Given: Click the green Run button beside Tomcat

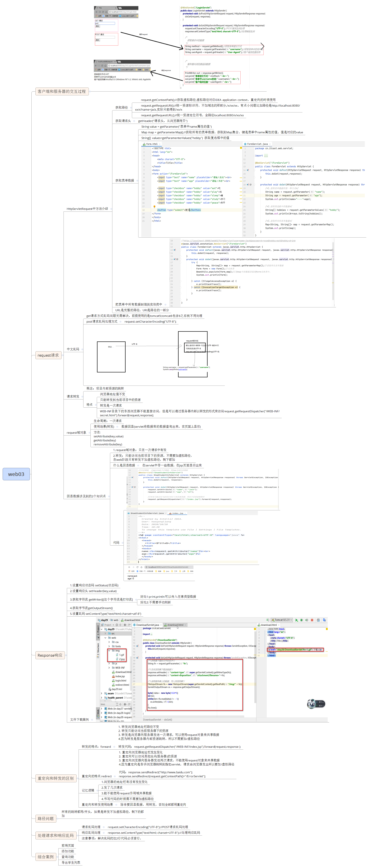Looking at the screenshot, I should (x=296, y=620).
